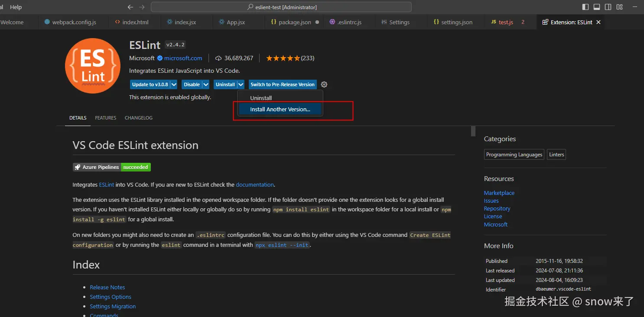644x317 pixels.
Task: Click the readme vertical scrollbar thumb
Action: [x=473, y=131]
